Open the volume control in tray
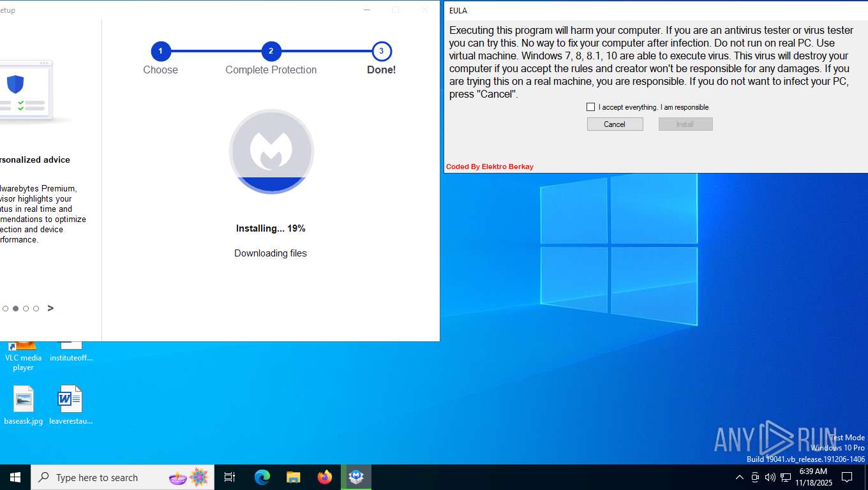The image size is (868, 490). [x=770, y=477]
